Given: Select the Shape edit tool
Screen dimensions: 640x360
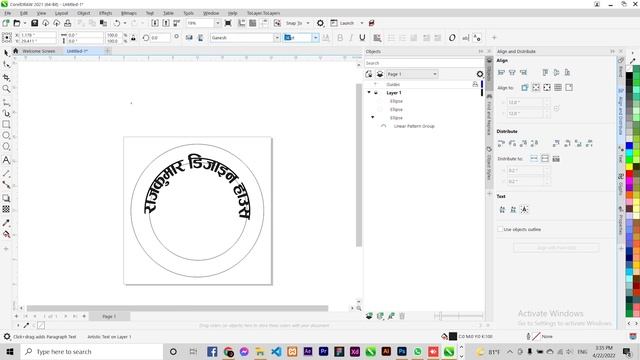Looking at the screenshot, I should (6, 64).
